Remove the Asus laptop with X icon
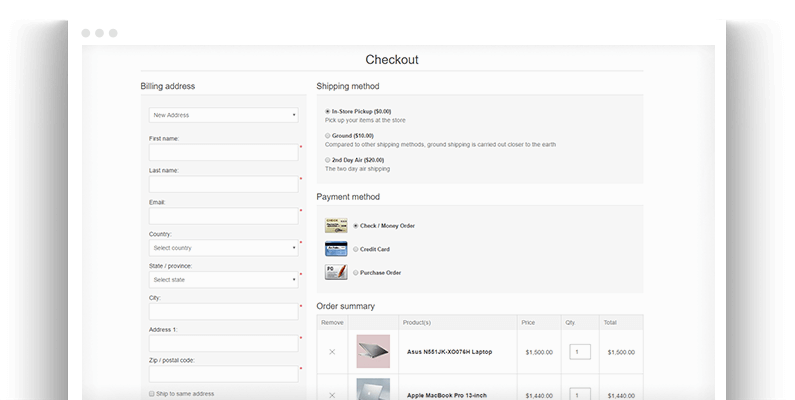This screenshot has height=400, width=795. [332, 352]
